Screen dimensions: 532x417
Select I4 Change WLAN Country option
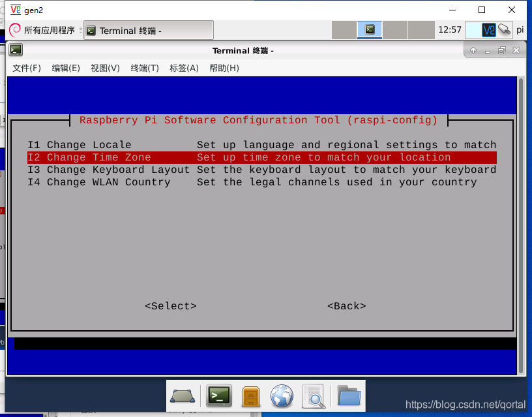(262, 182)
